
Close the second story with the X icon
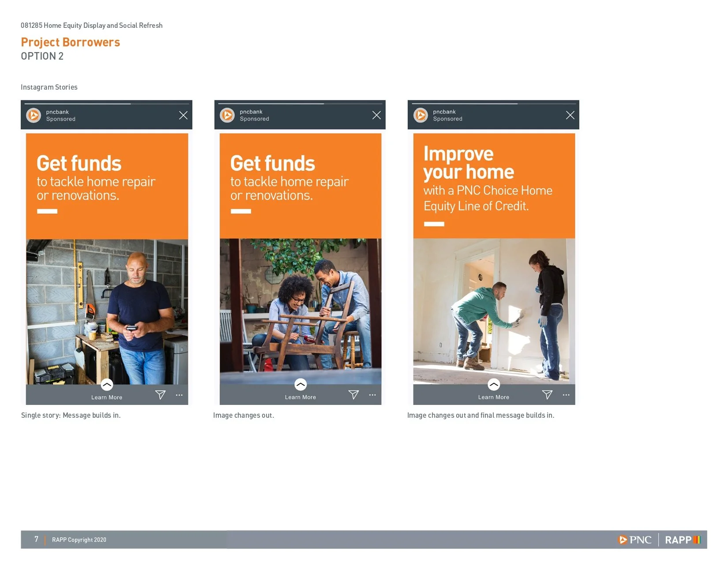[376, 115]
